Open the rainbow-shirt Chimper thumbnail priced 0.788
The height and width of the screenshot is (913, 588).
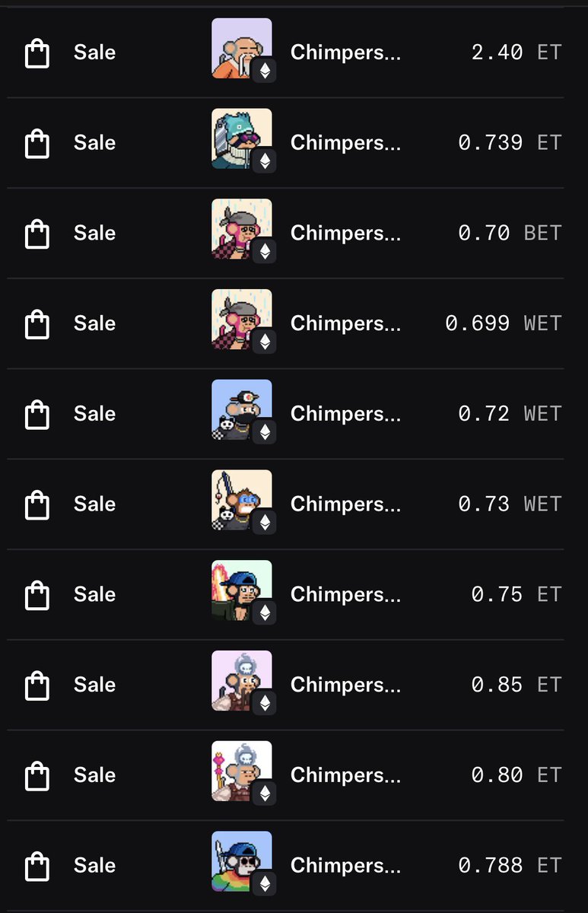(x=242, y=861)
